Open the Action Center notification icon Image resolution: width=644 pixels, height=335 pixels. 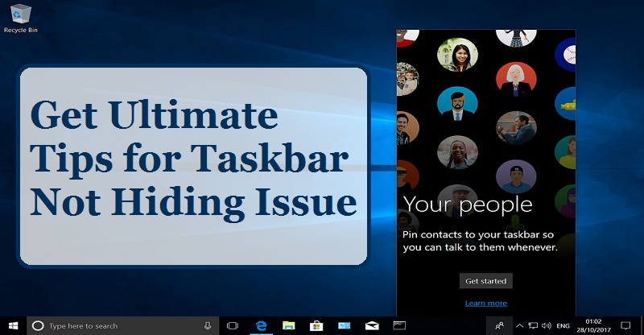click(x=625, y=326)
